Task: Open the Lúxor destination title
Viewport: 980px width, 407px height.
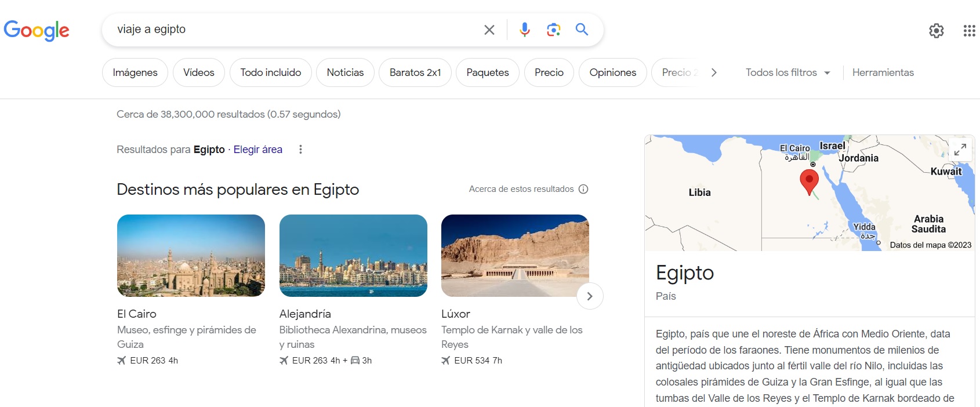Action: (x=456, y=314)
